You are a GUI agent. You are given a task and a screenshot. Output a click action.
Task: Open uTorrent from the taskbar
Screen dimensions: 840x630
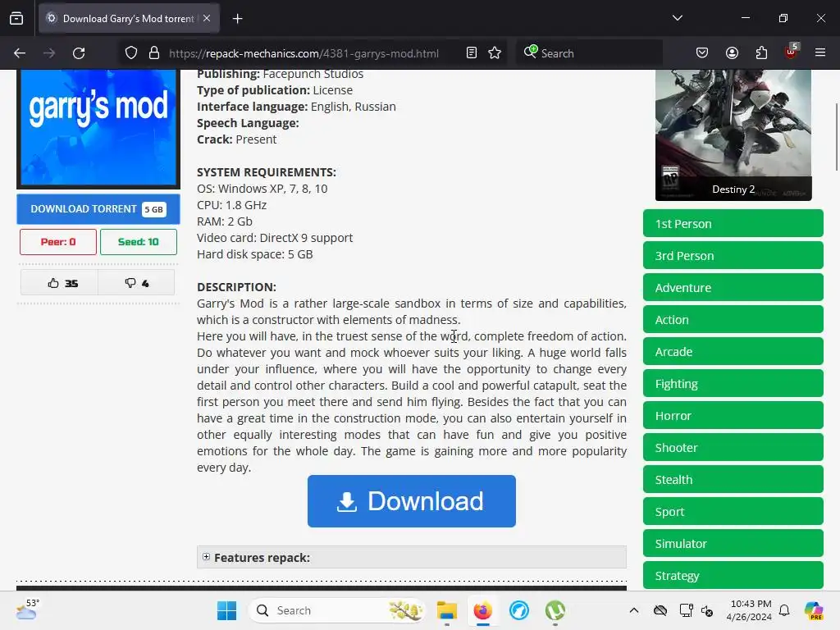(555, 610)
